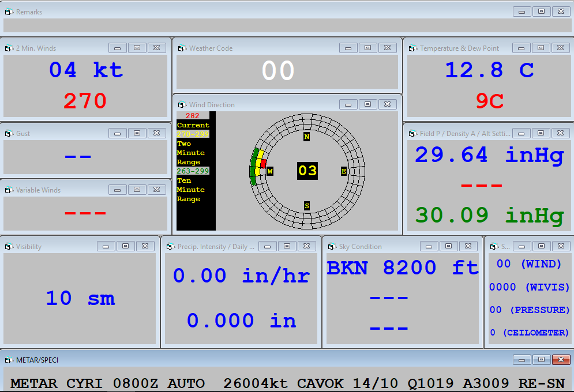Click the Gust window icon
Image resolution: width=574 pixels, height=392 pixels.
click(9, 134)
